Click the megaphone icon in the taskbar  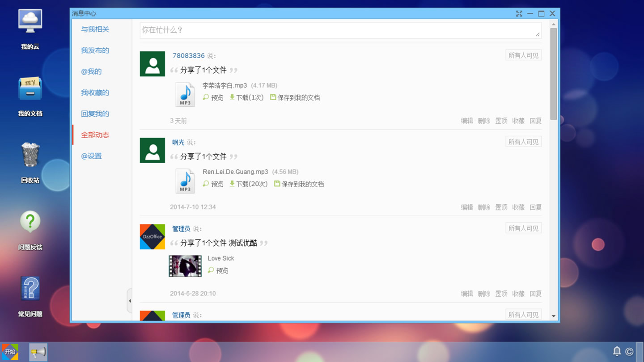pos(38,352)
